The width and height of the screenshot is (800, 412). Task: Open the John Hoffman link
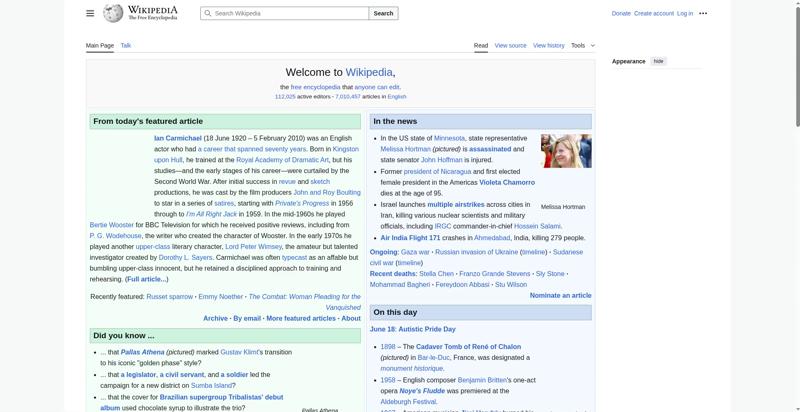tap(442, 160)
